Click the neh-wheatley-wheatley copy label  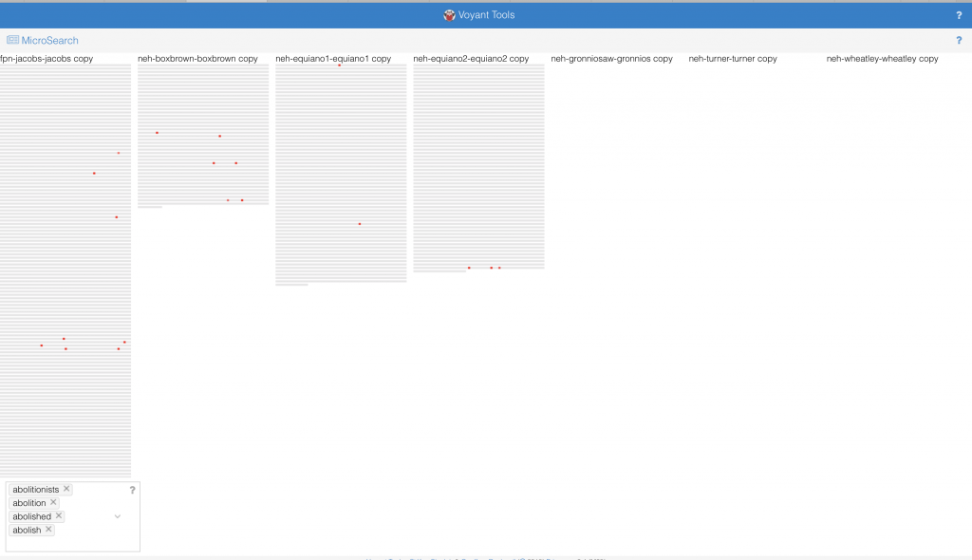click(882, 59)
